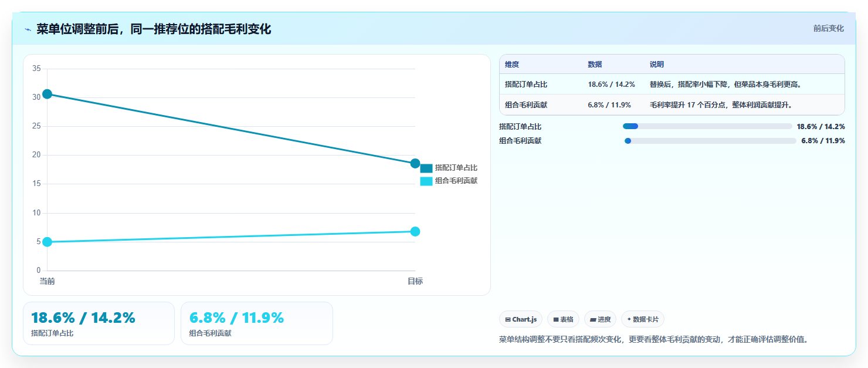Click the 组合毛利贡献 progress bar
Screen dimensions: 868x368
click(x=710, y=141)
